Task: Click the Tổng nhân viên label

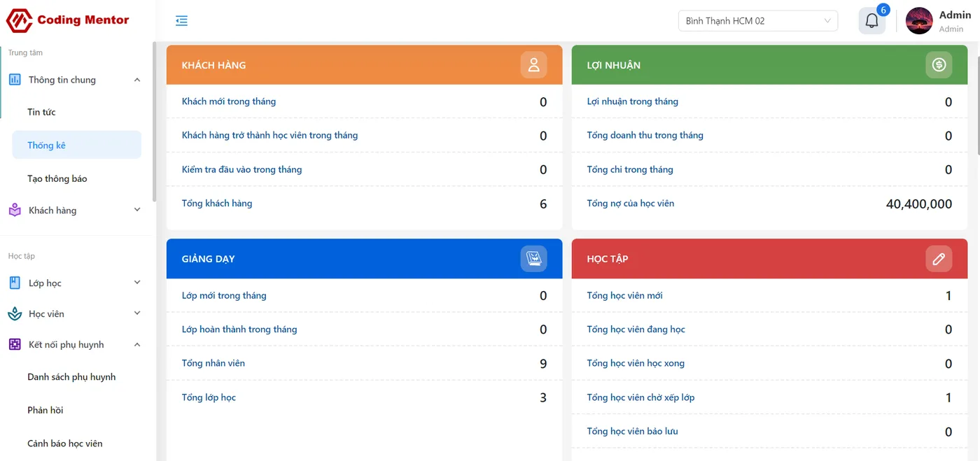Action: coord(213,363)
